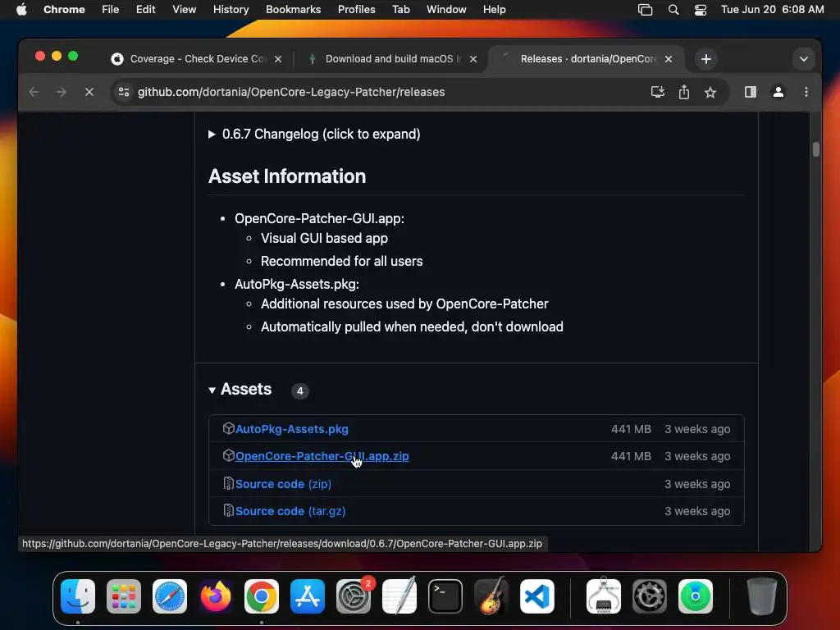This screenshot has width=840, height=630.
Task: Click the date and time in menu bar
Action: pyautogui.click(x=772, y=9)
